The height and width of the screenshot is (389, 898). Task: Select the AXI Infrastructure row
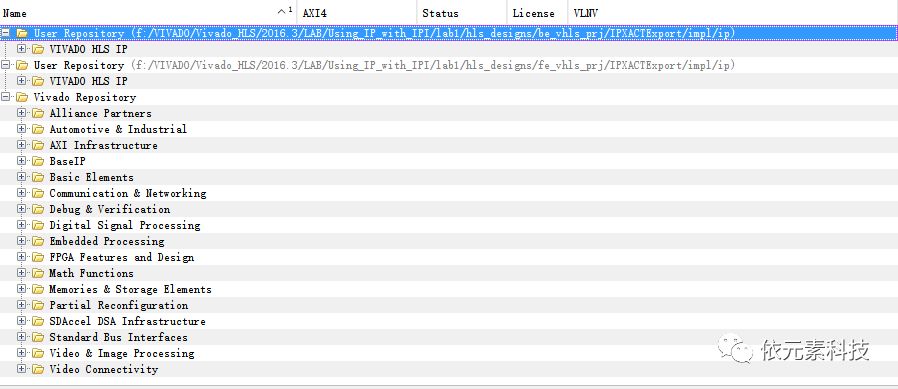449,146
